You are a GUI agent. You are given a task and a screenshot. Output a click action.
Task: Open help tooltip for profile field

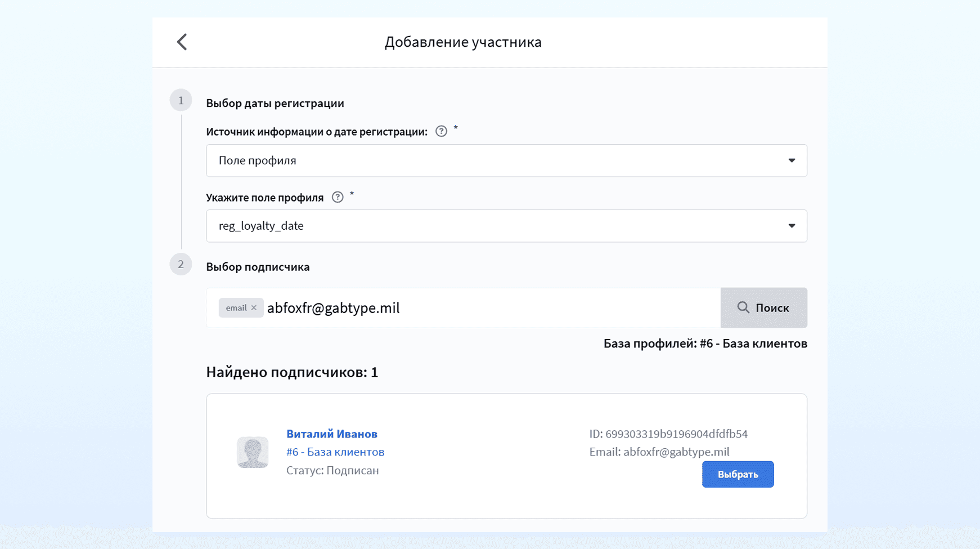[x=338, y=197]
